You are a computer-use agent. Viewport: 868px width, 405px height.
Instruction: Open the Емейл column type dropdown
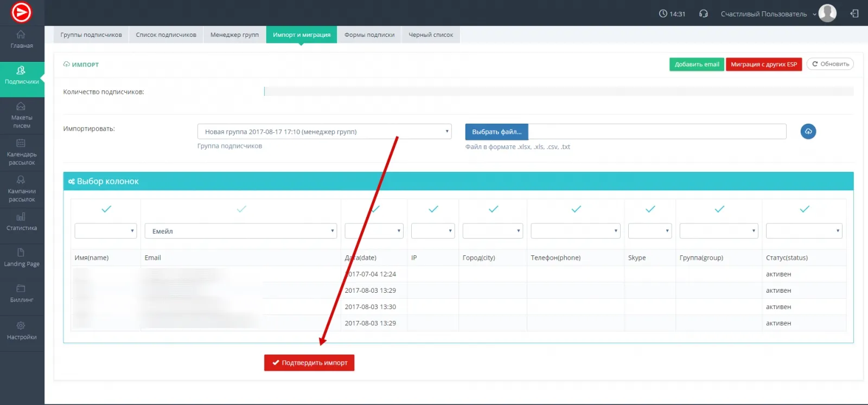[241, 231]
